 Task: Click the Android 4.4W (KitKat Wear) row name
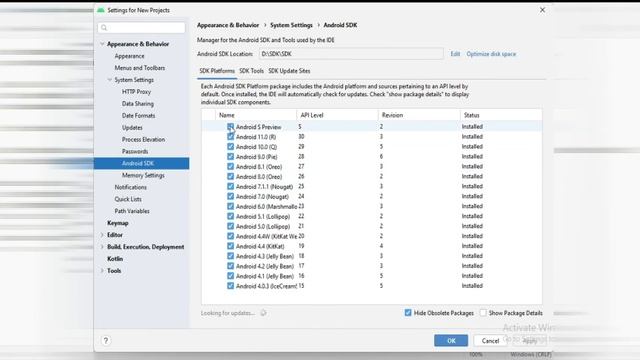[266, 236]
